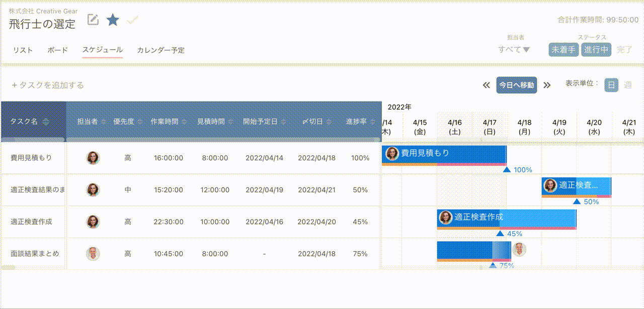
Task: Sort by タスク名 column arrows
Action: (x=46, y=122)
